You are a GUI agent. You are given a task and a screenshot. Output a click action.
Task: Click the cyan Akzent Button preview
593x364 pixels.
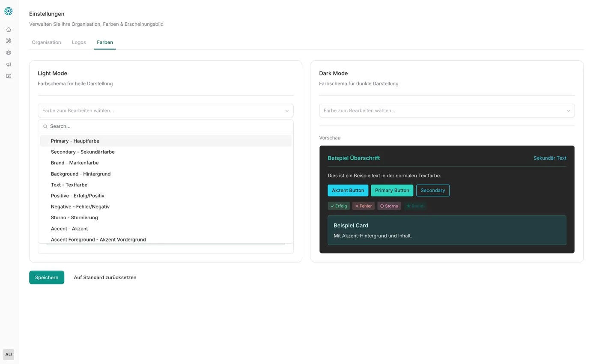pyautogui.click(x=348, y=191)
